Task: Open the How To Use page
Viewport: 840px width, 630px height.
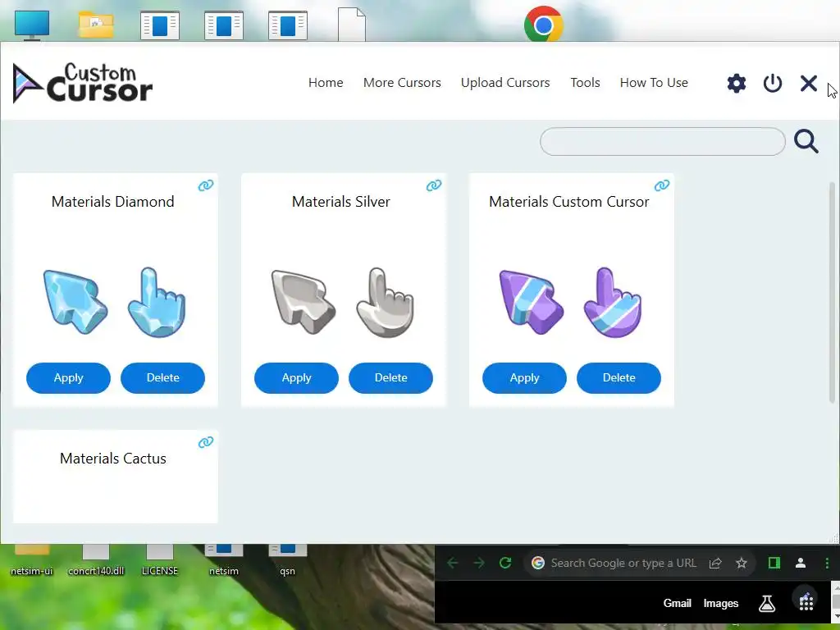Action: point(654,83)
